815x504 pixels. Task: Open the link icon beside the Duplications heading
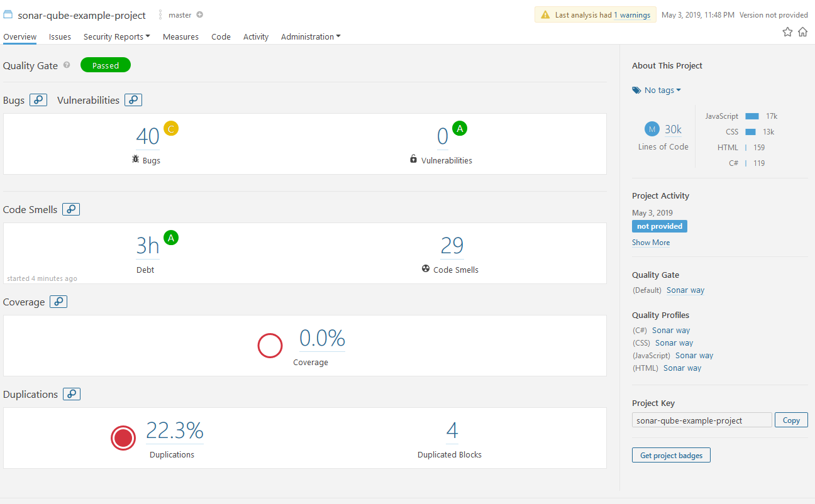click(72, 394)
